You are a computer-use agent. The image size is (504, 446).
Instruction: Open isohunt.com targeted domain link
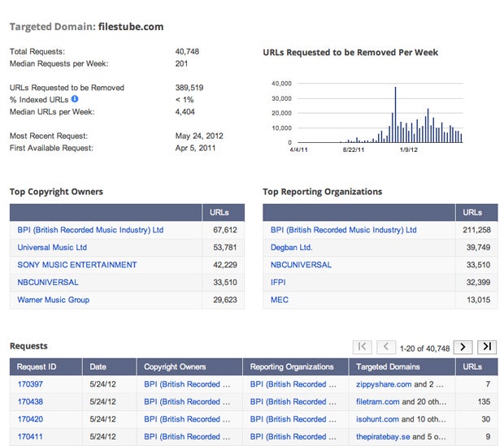point(378,419)
